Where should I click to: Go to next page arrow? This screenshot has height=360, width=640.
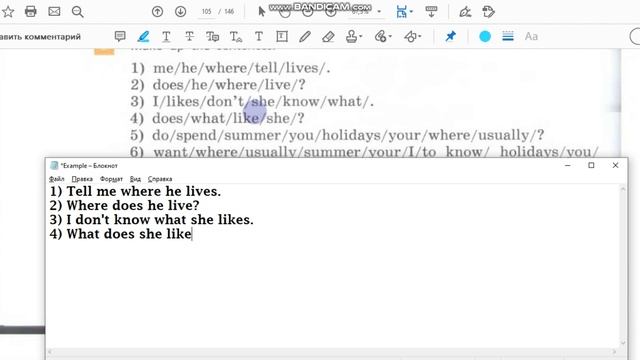coord(180,12)
